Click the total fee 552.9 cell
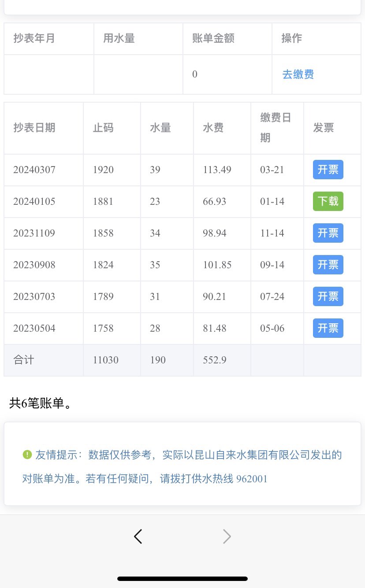This screenshot has height=588, width=365. [215, 360]
